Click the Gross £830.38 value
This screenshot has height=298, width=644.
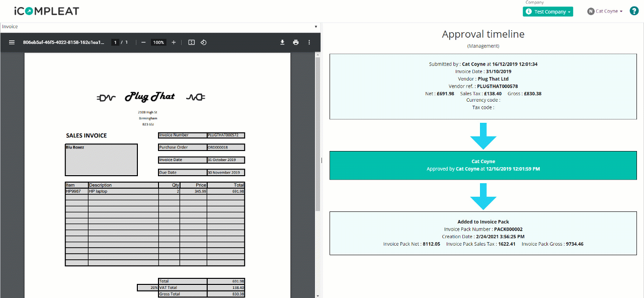[532, 94]
